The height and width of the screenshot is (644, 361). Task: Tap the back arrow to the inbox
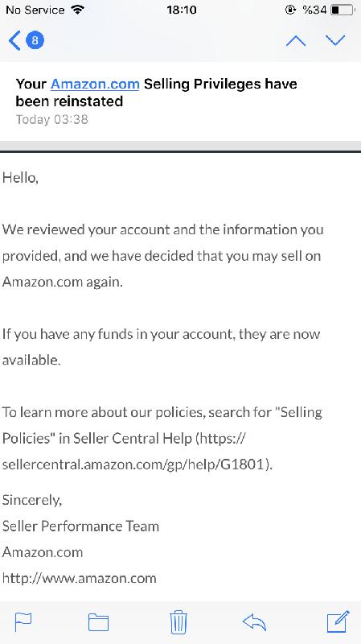pyautogui.click(x=14, y=41)
